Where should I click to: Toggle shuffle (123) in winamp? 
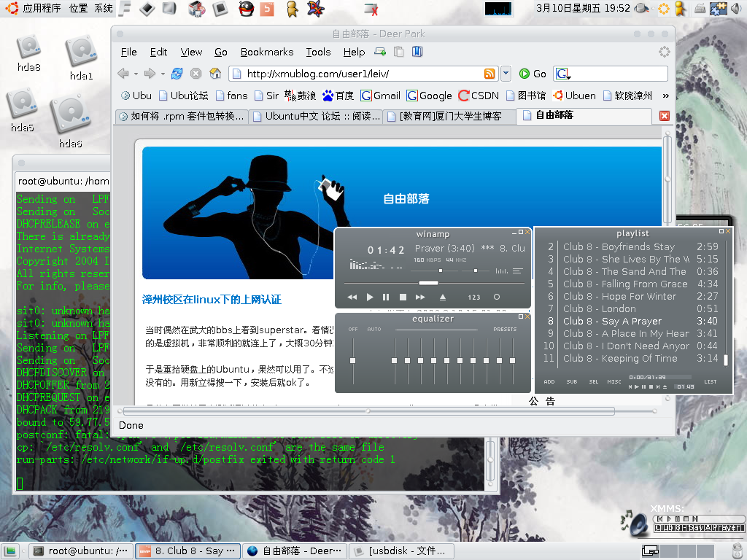pos(474,297)
